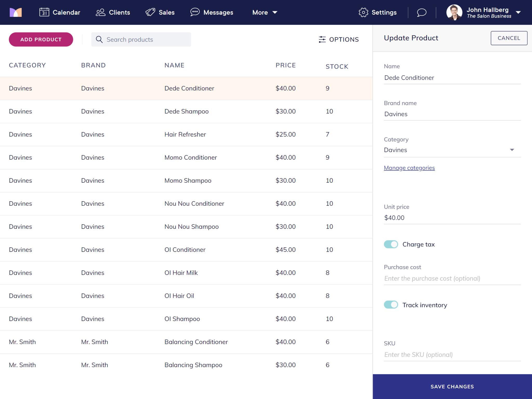Screen dimensions: 532x399
Task: Select the Dede Conditioner row
Action: tap(186, 88)
